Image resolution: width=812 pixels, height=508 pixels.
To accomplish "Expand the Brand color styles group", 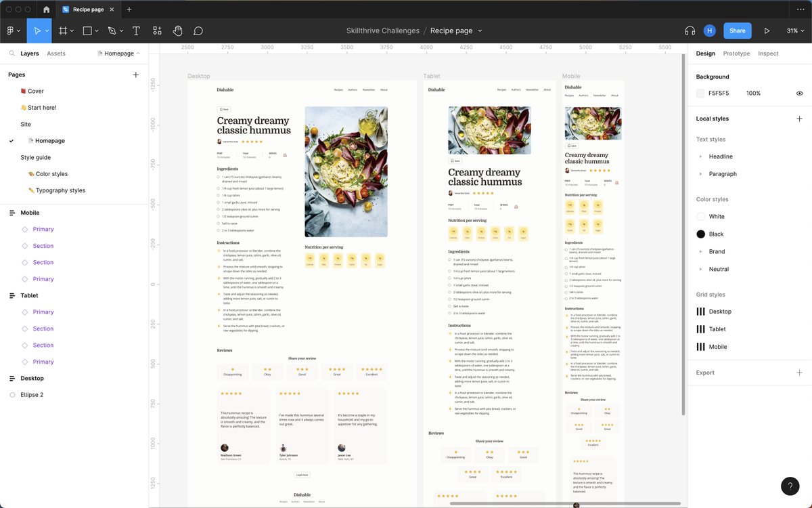I will pyautogui.click(x=700, y=251).
